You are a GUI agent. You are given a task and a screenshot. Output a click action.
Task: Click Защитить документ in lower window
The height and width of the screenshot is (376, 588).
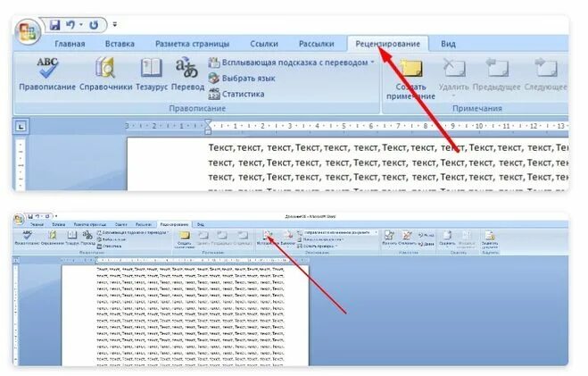pos(490,239)
